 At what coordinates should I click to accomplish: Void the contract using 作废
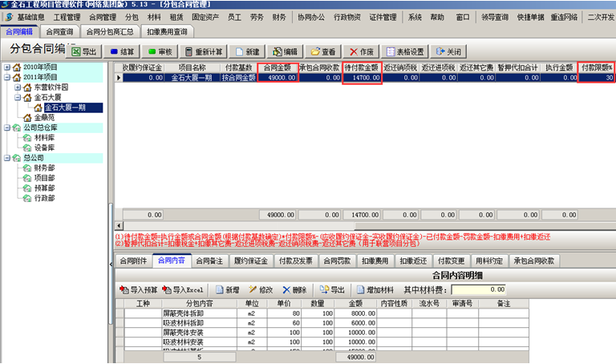363,51
